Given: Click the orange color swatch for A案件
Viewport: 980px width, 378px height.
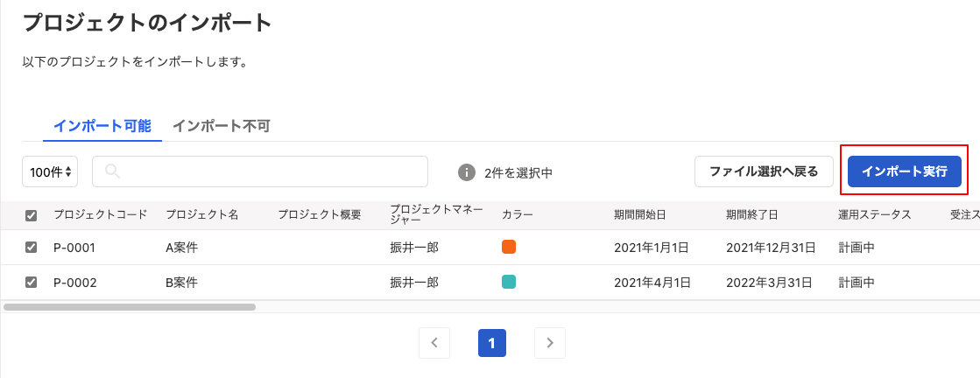Looking at the screenshot, I should 509,248.
